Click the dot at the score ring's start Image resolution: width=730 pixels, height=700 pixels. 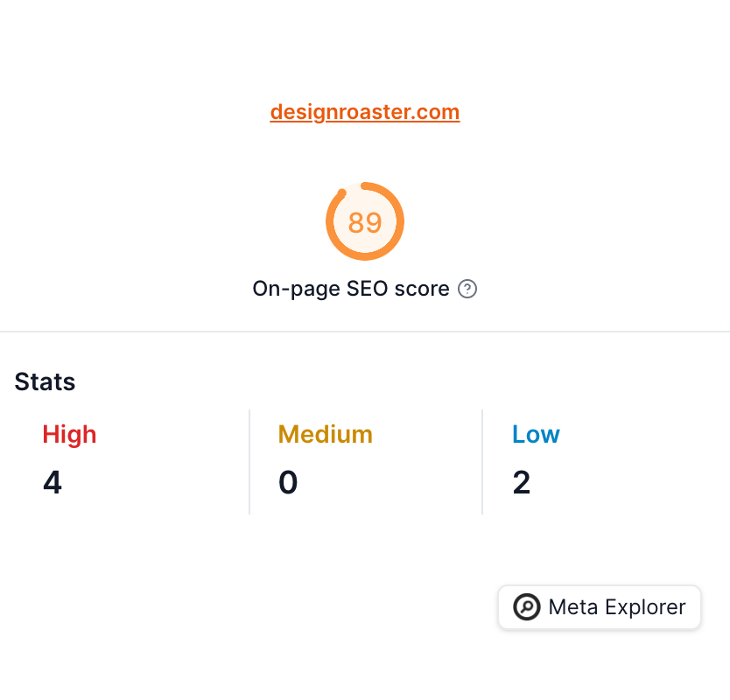point(341,193)
